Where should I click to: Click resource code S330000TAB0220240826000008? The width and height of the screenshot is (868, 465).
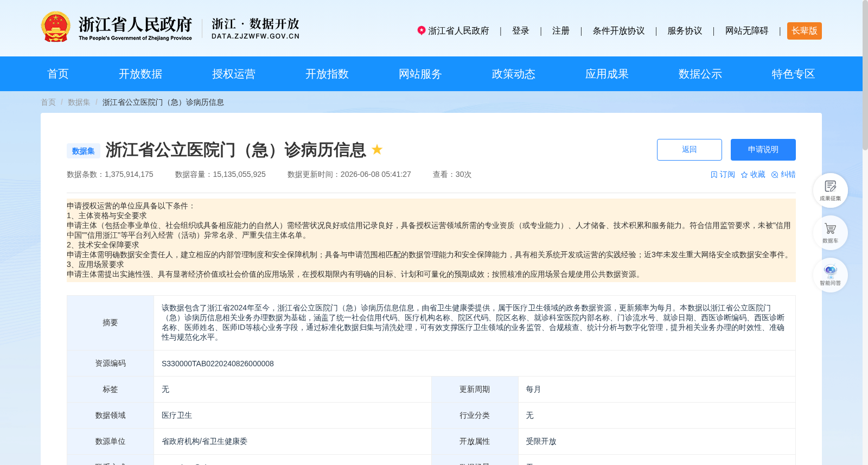(x=218, y=364)
